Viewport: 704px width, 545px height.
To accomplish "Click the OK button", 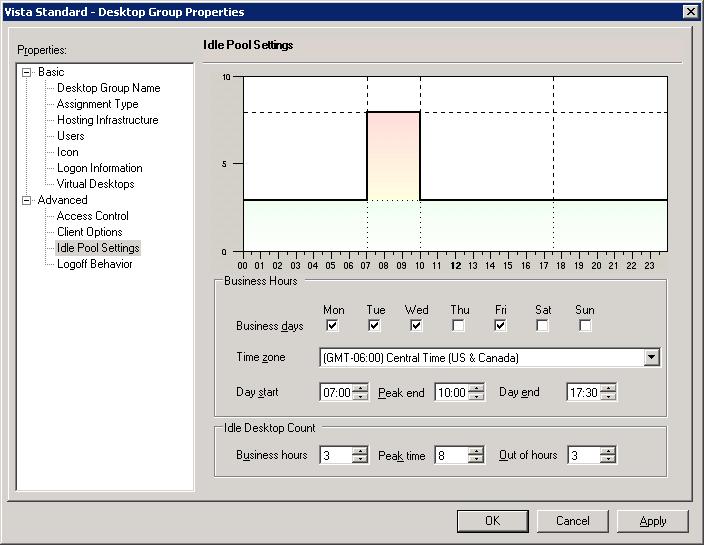I will (492, 521).
